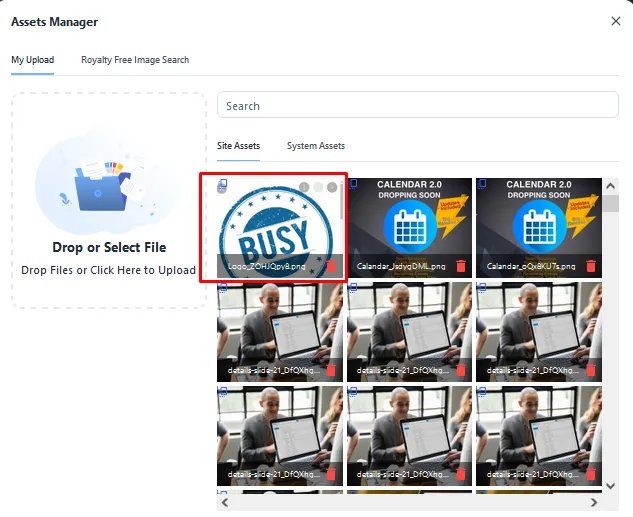Viewport: 633px width, 517px height.
Task: Delete the Calandar_JsdyqDML.png asset
Action: coord(461,266)
